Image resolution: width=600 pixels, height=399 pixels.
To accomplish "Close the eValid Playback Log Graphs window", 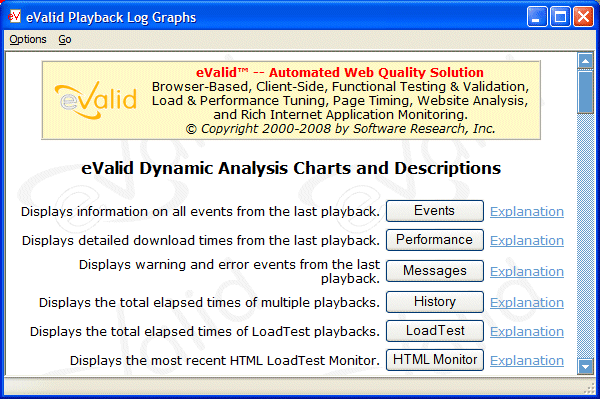I will point(583,17).
